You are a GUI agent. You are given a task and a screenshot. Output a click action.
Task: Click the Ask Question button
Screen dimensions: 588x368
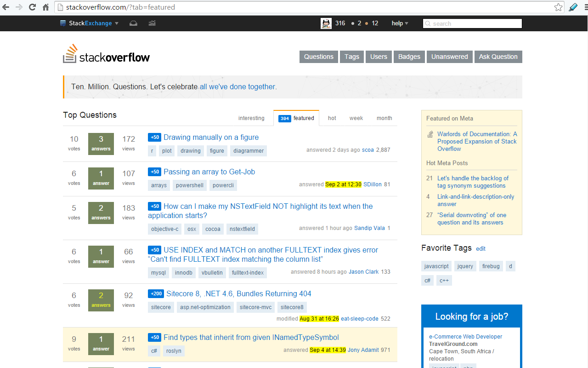pos(498,57)
